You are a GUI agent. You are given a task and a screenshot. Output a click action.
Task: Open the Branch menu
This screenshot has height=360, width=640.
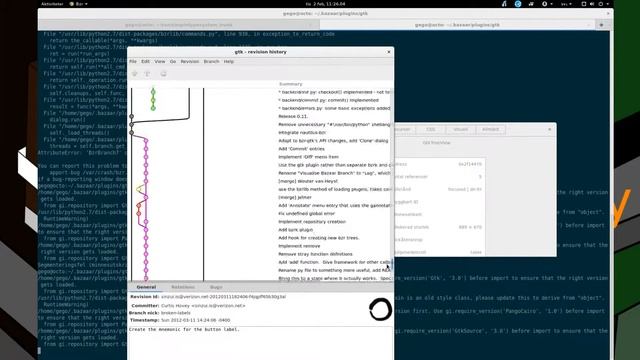(211, 62)
